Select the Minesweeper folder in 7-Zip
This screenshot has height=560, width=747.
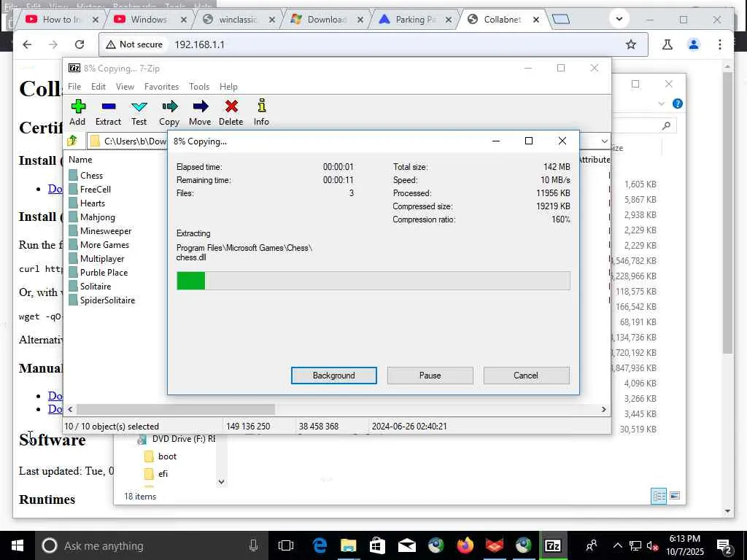(x=100, y=231)
